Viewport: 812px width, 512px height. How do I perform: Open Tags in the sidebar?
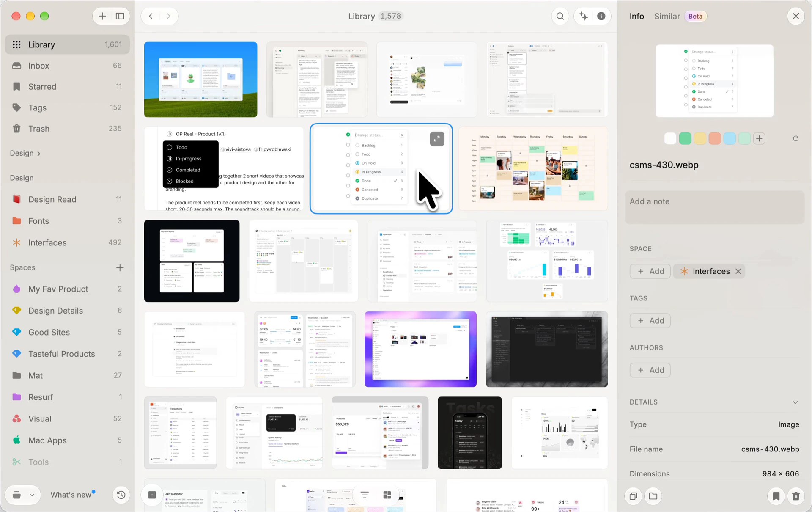[x=67, y=107]
